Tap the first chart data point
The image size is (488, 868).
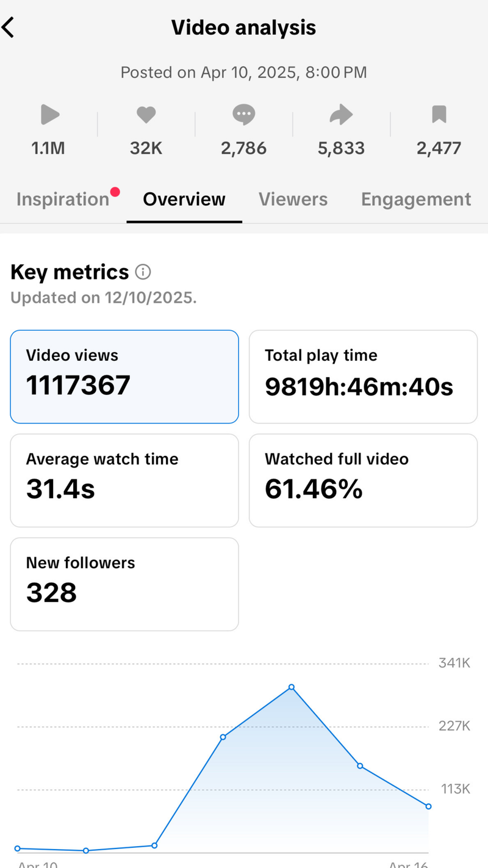pyautogui.click(x=17, y=848)
